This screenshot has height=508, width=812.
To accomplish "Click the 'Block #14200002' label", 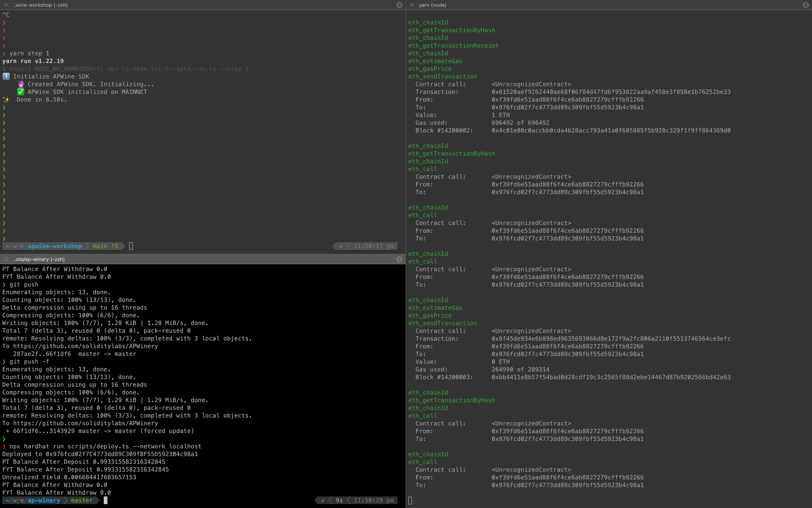I will (x=444, y=130).
